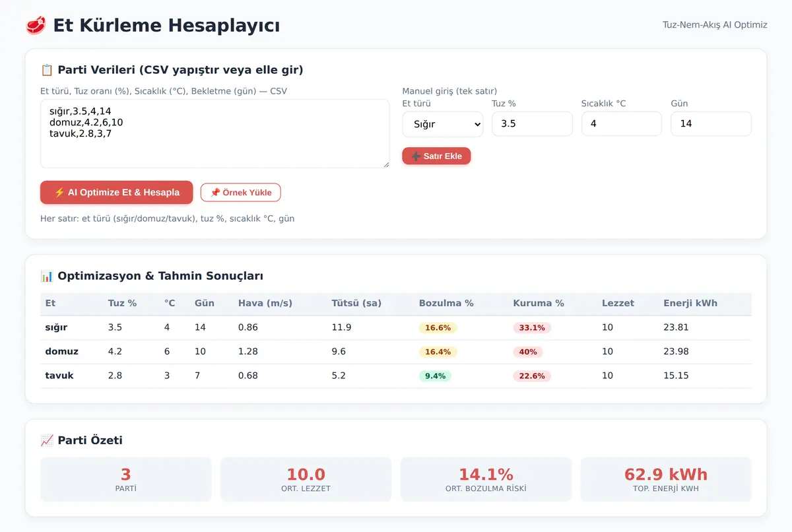The width and height of the screenshot is (792, 532).
Task: Click the 33.1% drying badge
Action: click(532, 328)
